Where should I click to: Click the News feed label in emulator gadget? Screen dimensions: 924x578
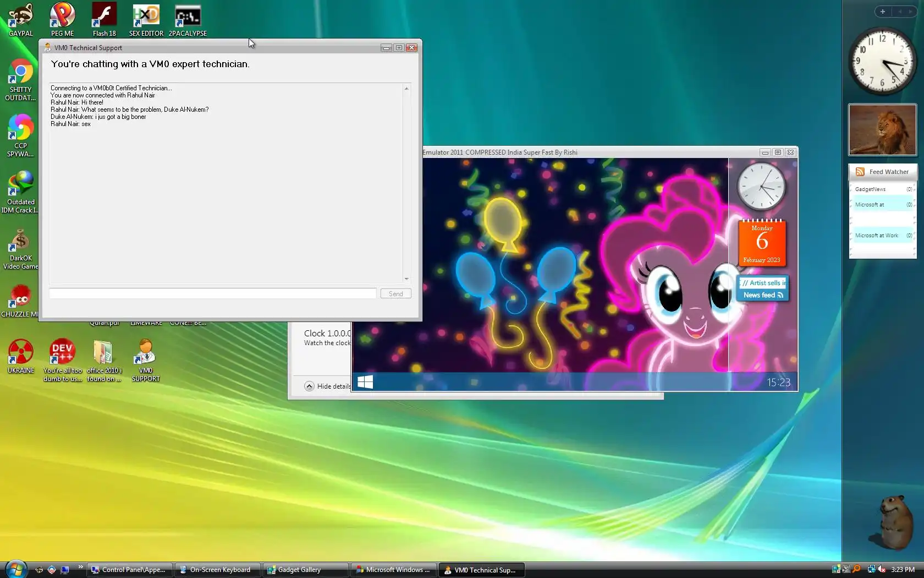coord(763,295)
